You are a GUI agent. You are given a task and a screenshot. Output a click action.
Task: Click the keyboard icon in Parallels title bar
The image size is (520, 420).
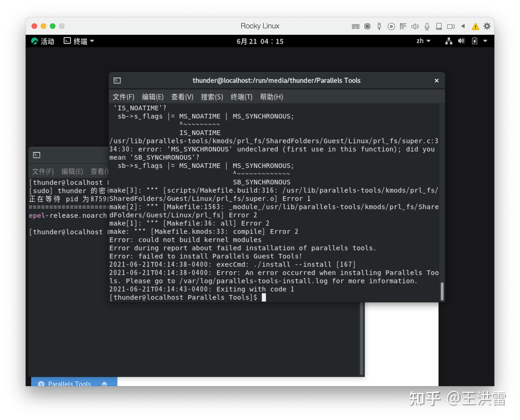pos(355,26)
